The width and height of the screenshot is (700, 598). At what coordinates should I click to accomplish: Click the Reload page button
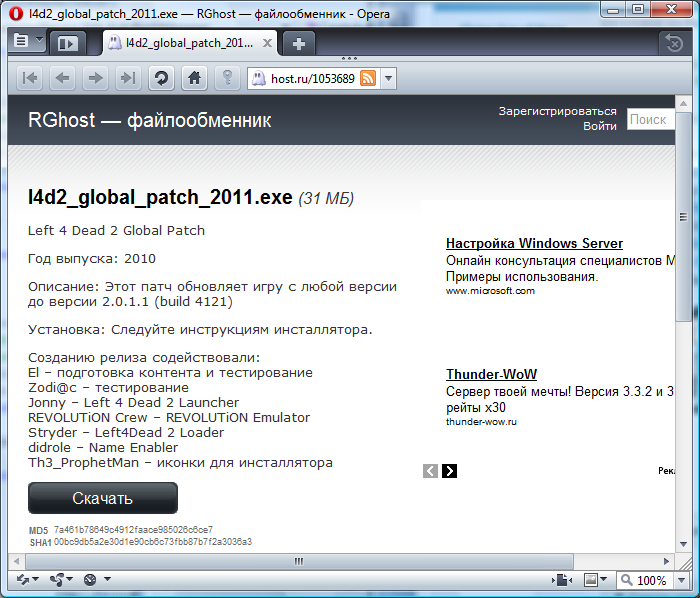click(x=160, y=78)
